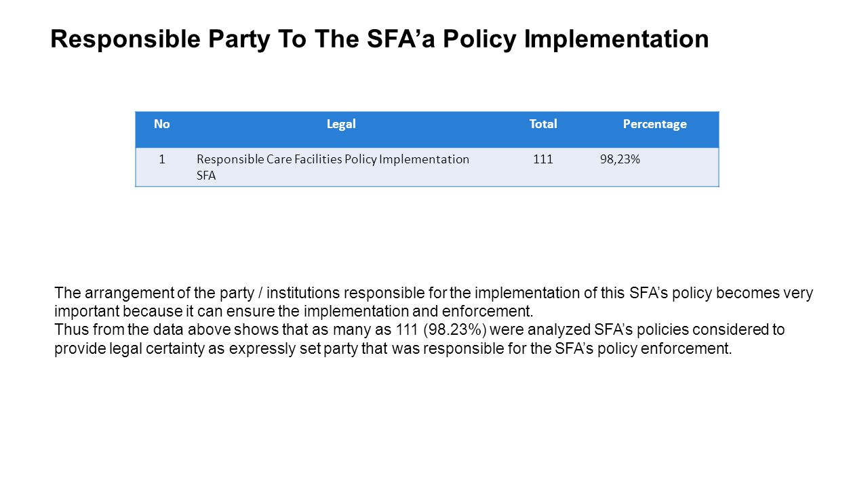868x488 pixels.
Task: Select the 'Total' column header
Action: click(x=543, y=124)
